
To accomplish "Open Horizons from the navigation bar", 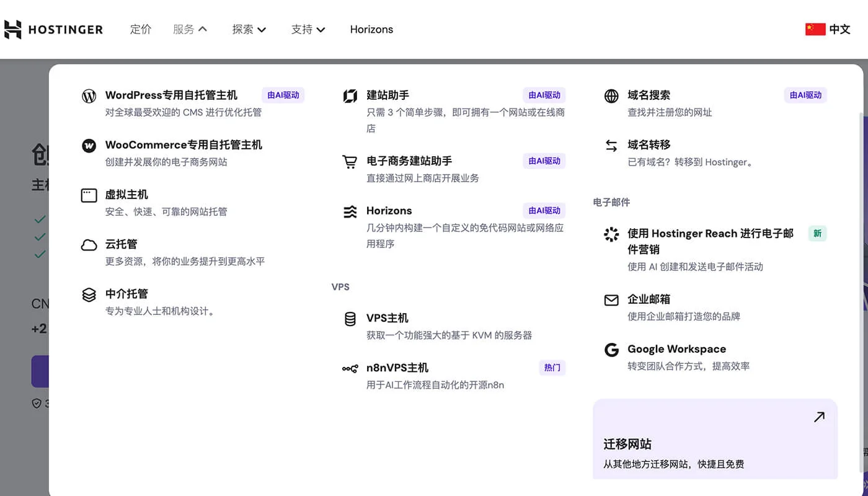I will 371,29.
